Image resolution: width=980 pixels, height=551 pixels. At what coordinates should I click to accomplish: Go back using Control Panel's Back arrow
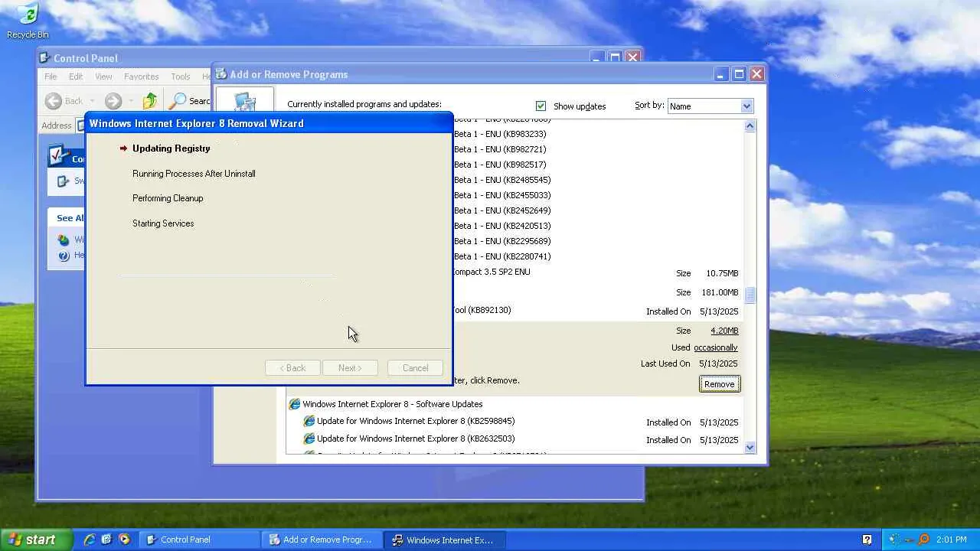(x=54, y=100)
